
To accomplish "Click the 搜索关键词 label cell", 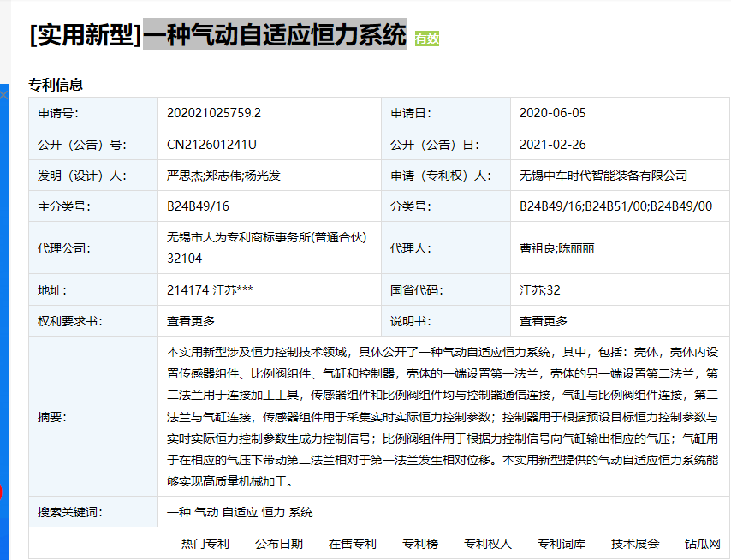I will coord(93,512).
